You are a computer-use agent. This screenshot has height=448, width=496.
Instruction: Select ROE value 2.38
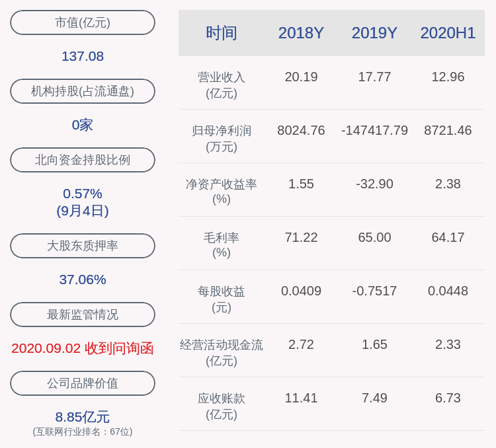point(448,184)
